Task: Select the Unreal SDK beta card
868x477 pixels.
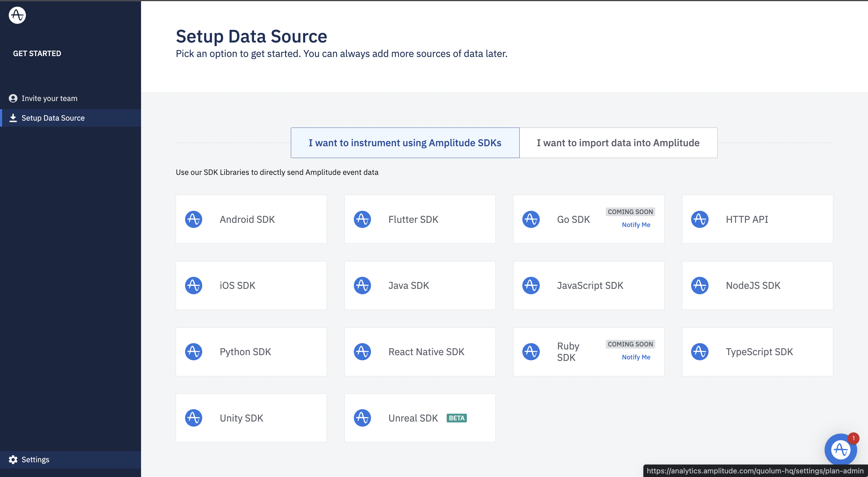Action: click(420, 418)
